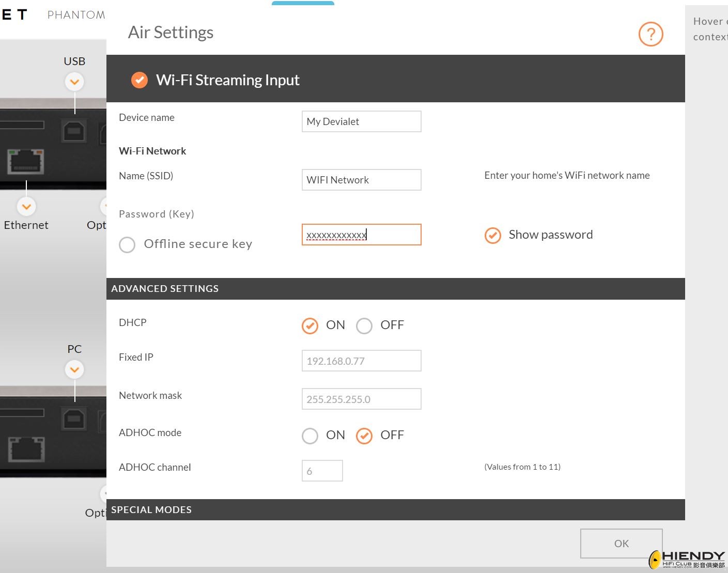Toggle the Wi-Fi Streaming Input checkbox
The image size is (728, 573).
point(139,80)
